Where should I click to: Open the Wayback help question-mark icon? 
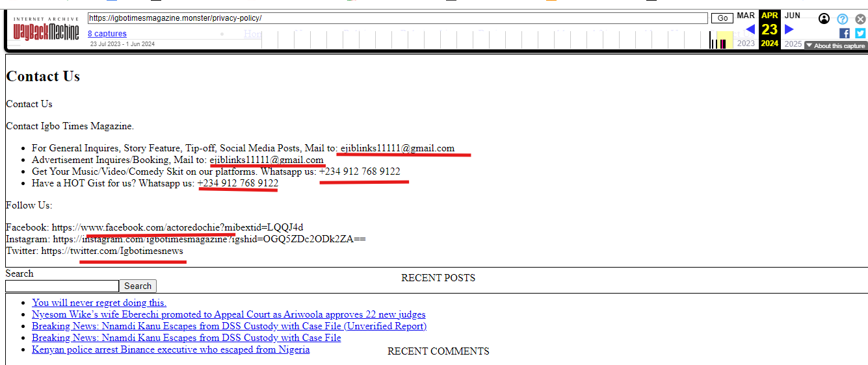[x=843, y=19]
